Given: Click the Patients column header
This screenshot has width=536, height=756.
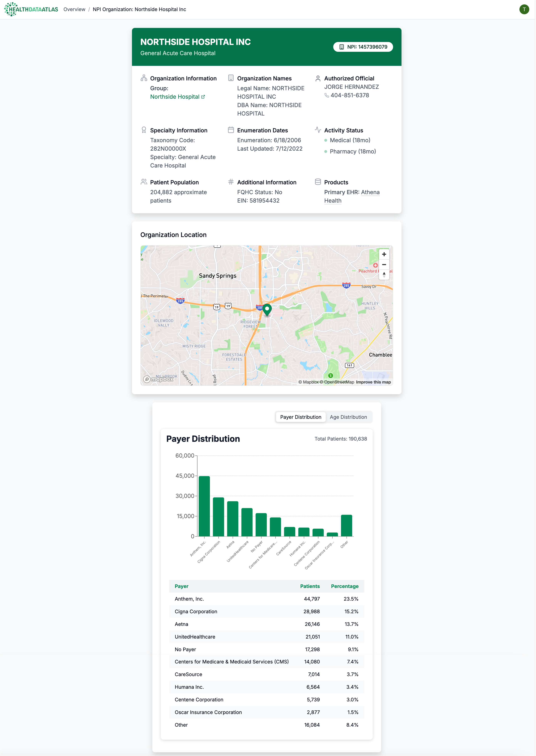Looking at the screenshot, I should point(310,586).
